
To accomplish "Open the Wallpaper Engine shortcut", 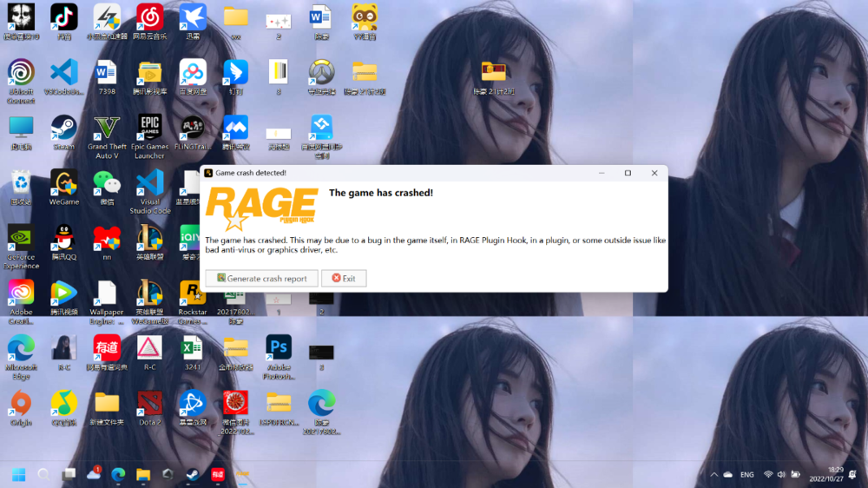I will pyautogui.click(x=107, y=302).
